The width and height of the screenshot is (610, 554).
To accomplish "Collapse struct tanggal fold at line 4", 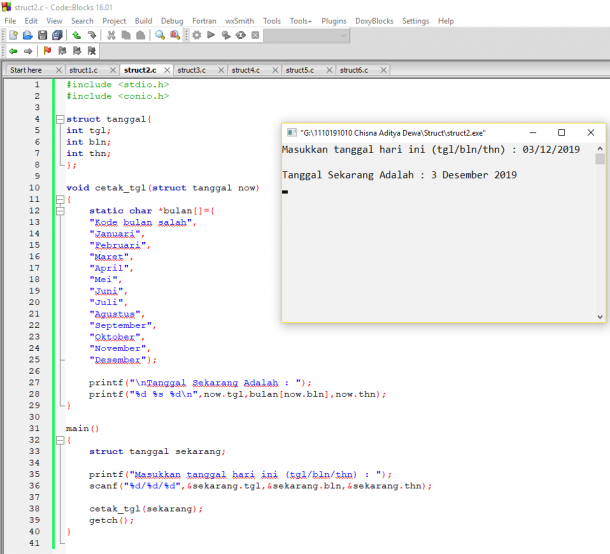I will (x=60, y=119).
